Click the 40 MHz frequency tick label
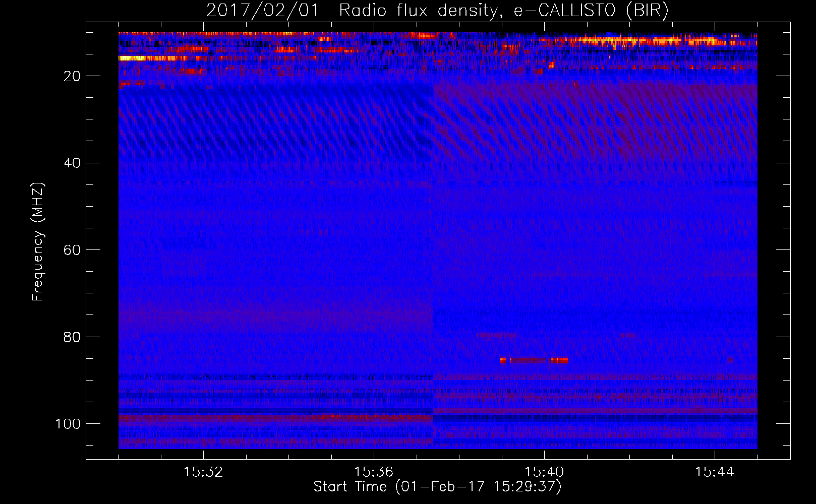 72,163
